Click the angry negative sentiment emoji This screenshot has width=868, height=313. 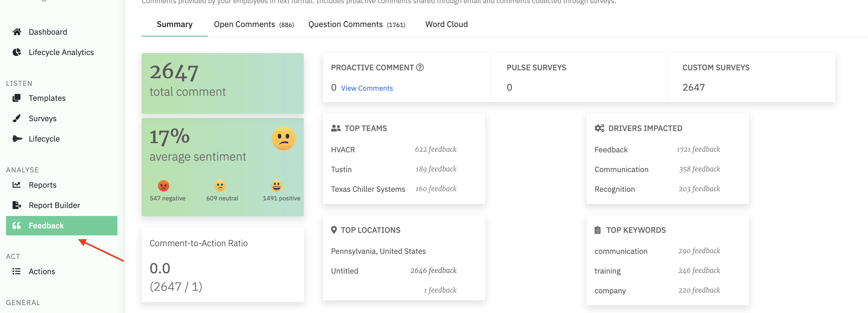tap(164, 186)
